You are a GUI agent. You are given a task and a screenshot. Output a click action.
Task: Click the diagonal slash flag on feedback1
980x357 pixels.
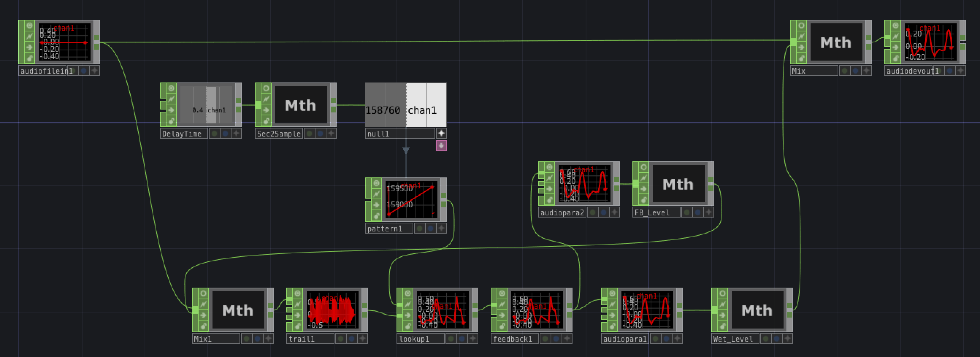[x=502, y=304]
